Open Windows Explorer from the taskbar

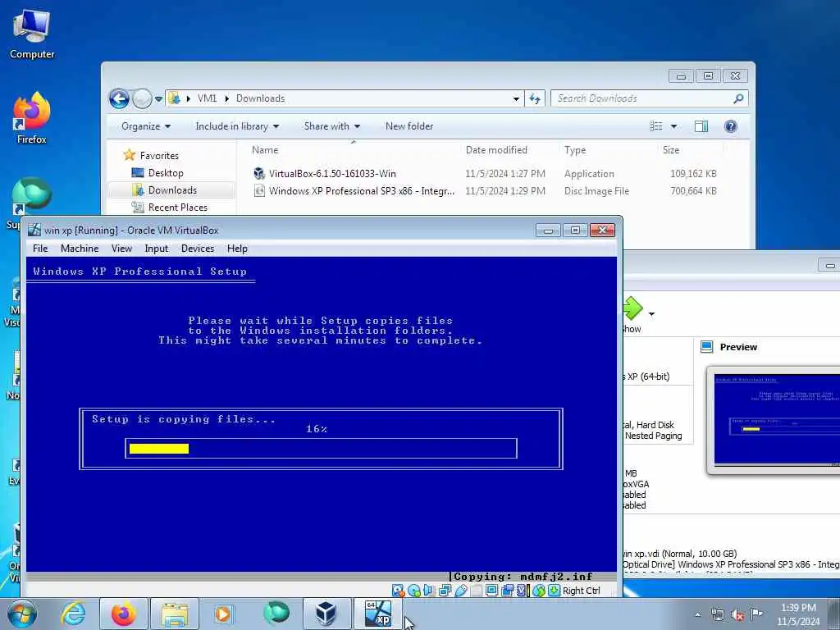click(175, 614)
